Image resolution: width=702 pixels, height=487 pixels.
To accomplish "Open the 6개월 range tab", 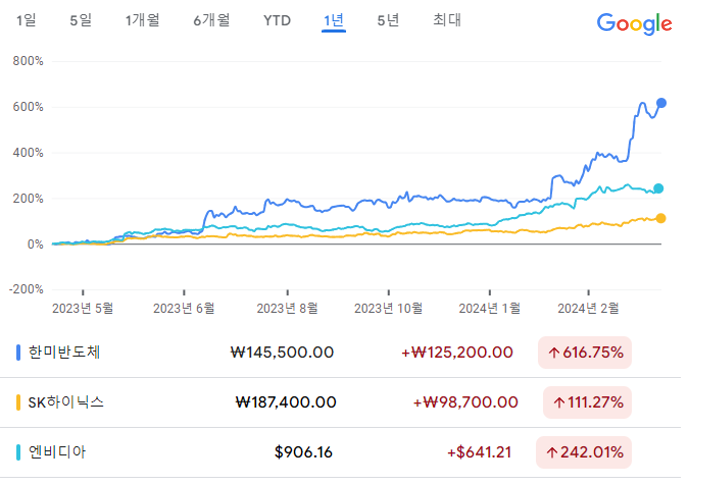I will tap(212, 20).
